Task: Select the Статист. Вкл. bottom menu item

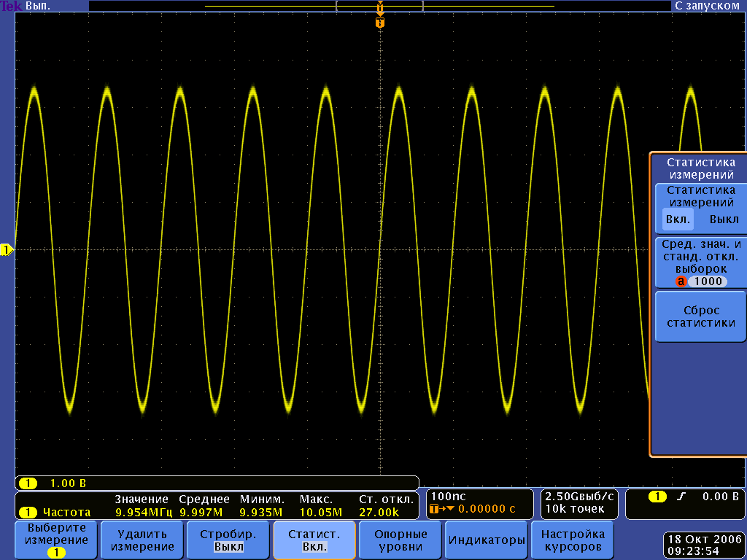Action: pos(314,540)
